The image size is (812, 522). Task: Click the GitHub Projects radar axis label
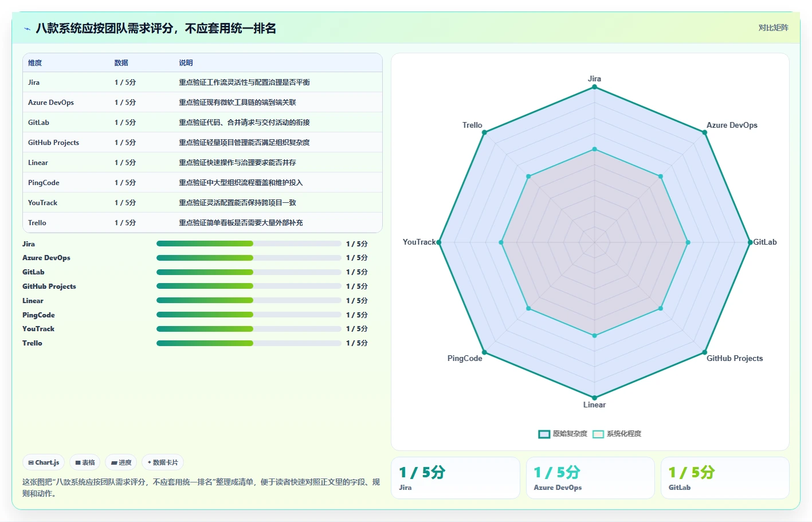(735, 359)
